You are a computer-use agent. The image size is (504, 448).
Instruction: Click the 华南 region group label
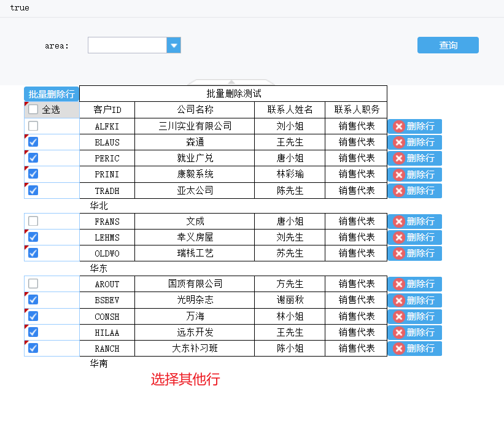coord(99,363)
